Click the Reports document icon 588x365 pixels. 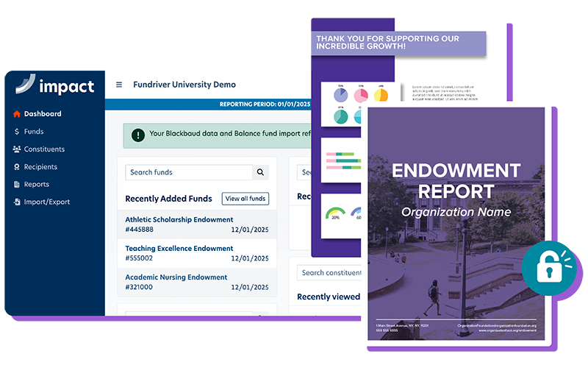pos(17,185)
